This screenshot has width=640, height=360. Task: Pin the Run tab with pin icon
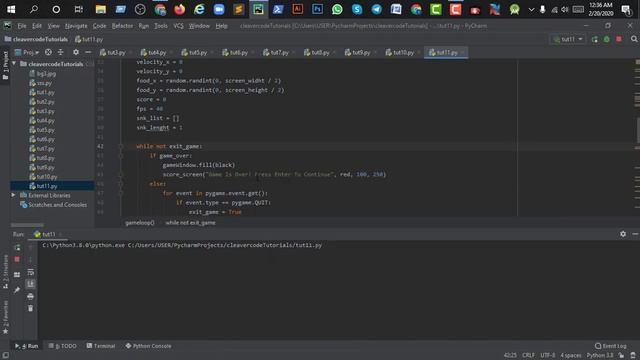pos(17,290)
